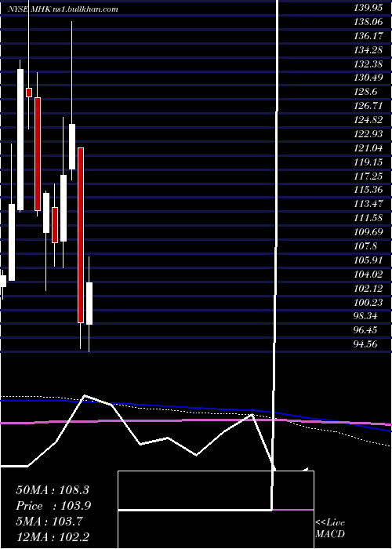Screen dimensions: 392x549
Task: Click the 117.25 price axis label
Action: pos(368,176)
